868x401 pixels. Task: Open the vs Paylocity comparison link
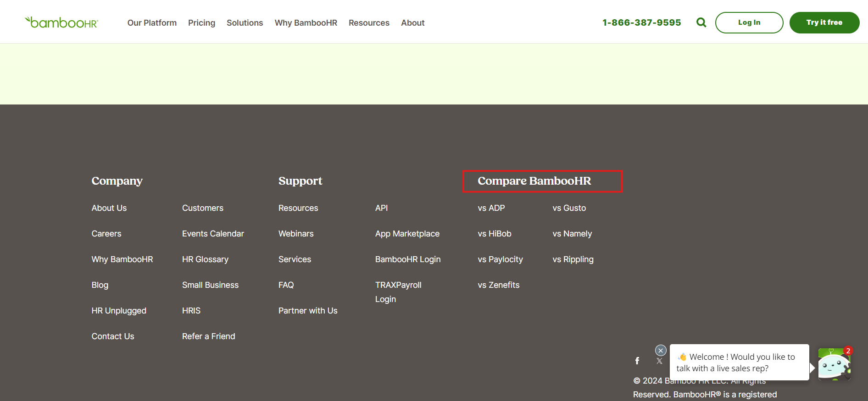pyautogui.click(x=501, y=259)
